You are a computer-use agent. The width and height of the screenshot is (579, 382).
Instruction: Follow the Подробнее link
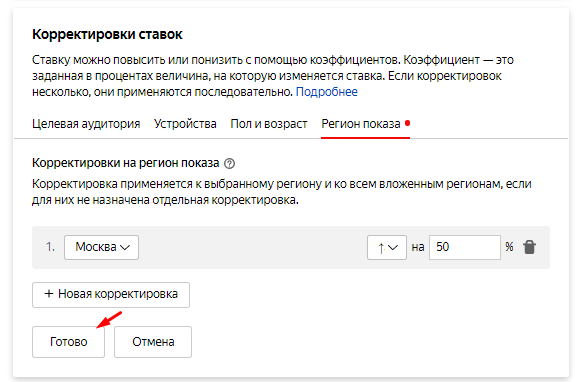[327, 92]
